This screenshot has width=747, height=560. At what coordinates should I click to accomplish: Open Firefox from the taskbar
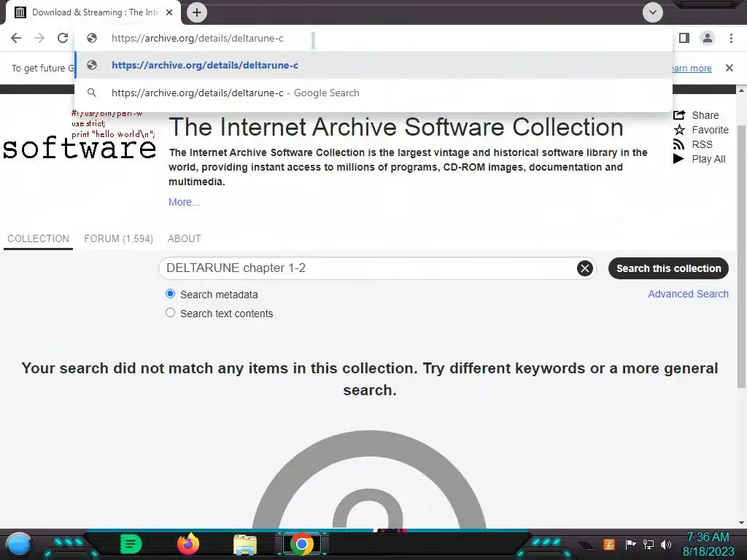tap(188, 544)
